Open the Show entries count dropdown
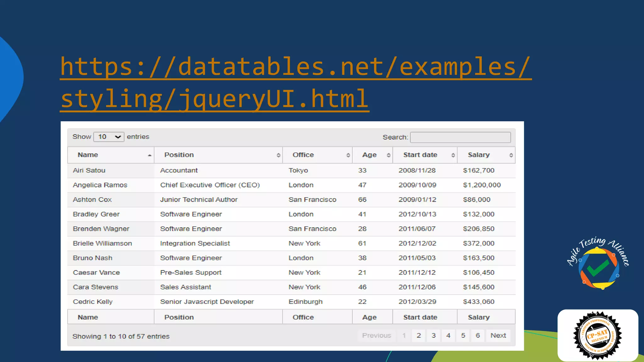 (109, 137)
